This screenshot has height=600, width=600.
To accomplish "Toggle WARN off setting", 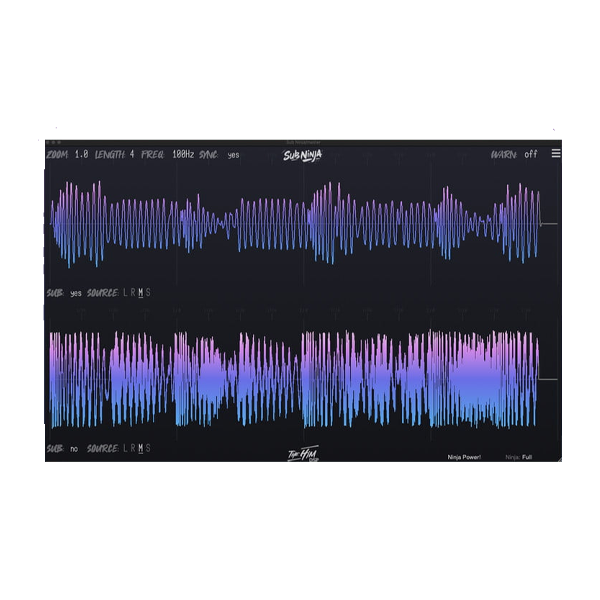I will [x=531, y=154].
